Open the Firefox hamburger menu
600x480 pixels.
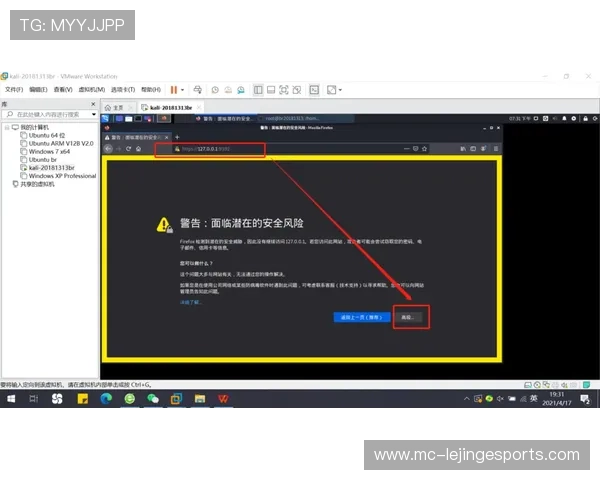coord(496,149)
